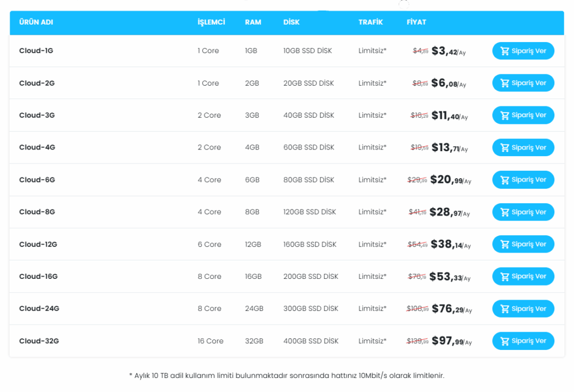The image size is (574, 392).
Task: Click the Cloud-12G product name
Action: (38, 244)
